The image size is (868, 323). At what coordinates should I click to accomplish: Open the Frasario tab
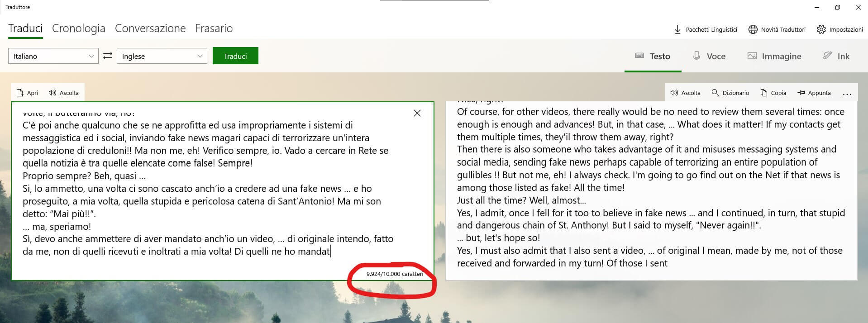pyautogui.click(x=214, y=28)
